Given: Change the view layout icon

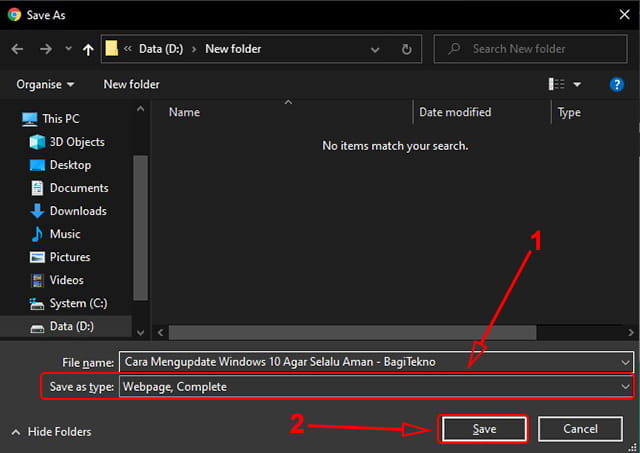Looking at the screenshot, I should coord(556,84).
